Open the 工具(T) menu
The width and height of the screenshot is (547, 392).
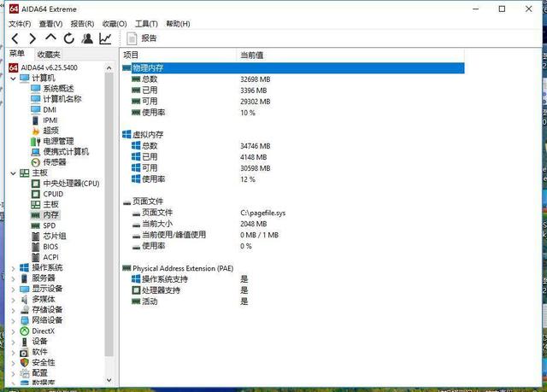(x=146, y=24)
